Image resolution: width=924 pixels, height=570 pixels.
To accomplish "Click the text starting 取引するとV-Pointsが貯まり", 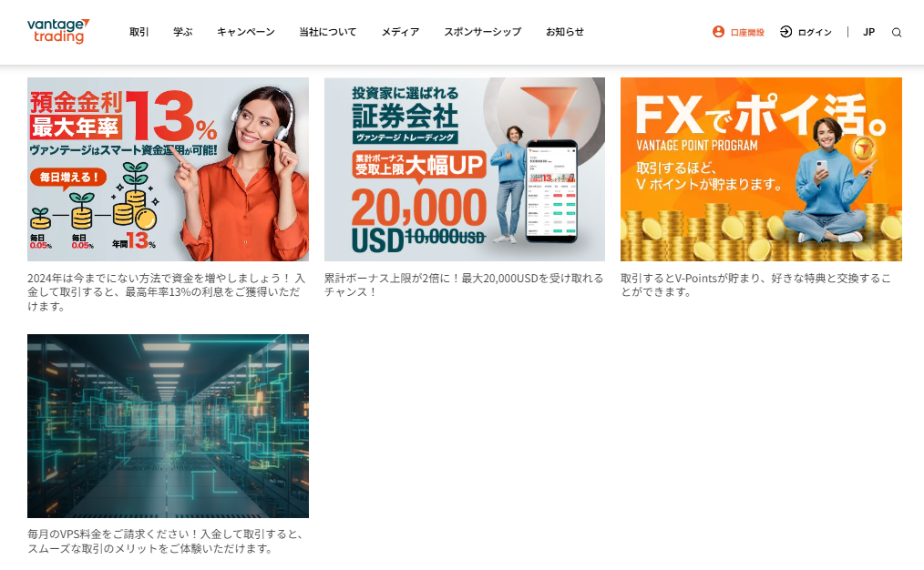I will point(755,285).
